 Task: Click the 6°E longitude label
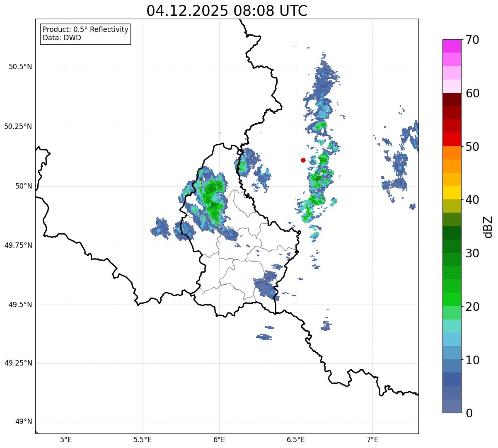coord(219,439)
